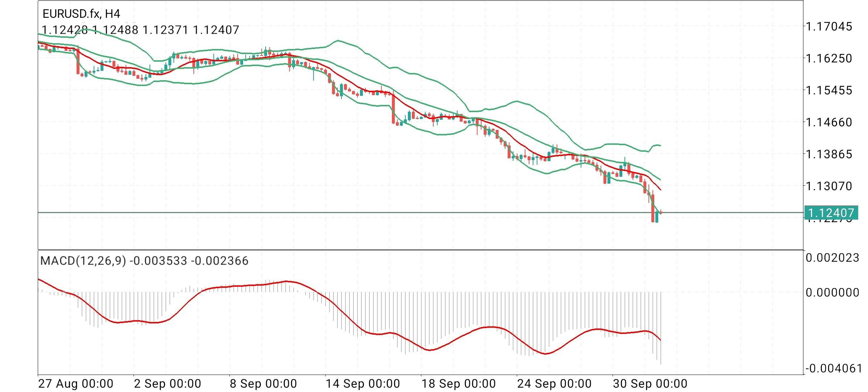This screenshot has height=392, width=868.
Task: Click the 2 Sep 00:00 time label
Action: [x=168, y=384]
